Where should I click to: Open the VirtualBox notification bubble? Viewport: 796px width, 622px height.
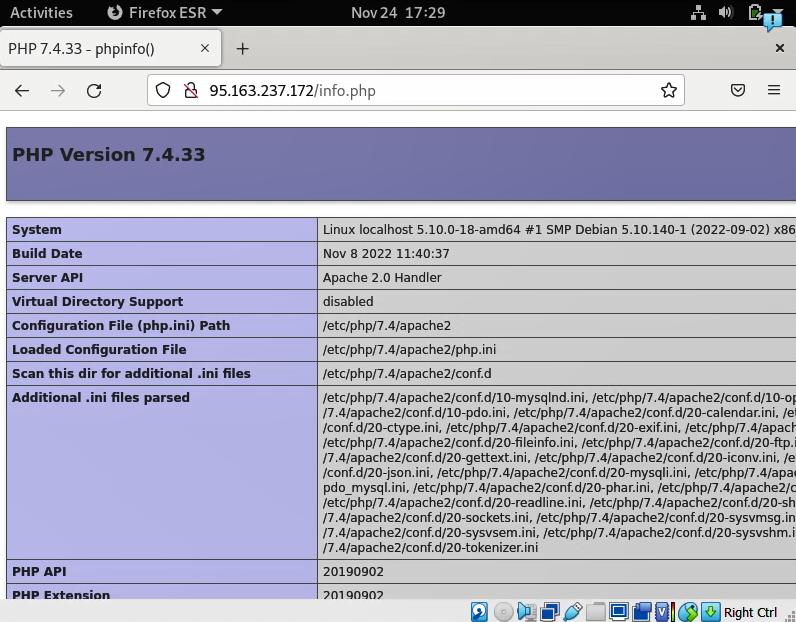[x=772, y=21]
